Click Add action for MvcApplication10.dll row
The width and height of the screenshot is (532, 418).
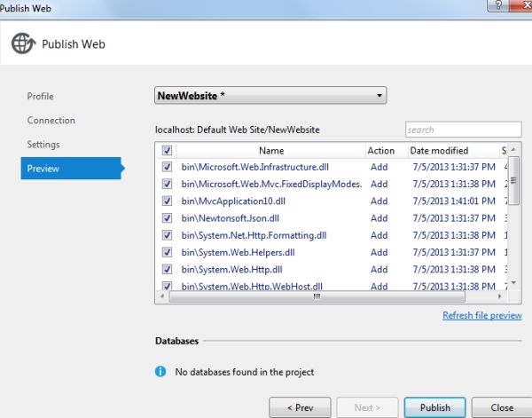point(379,201)
